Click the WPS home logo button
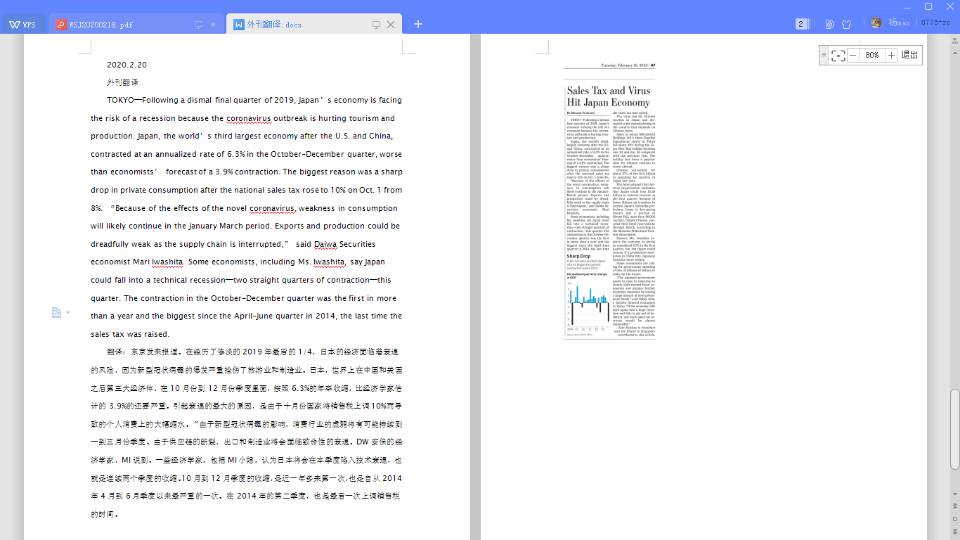 (x=22, y=24)
